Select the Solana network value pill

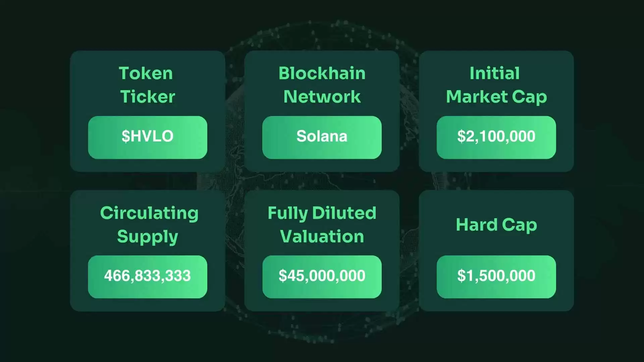322,137
